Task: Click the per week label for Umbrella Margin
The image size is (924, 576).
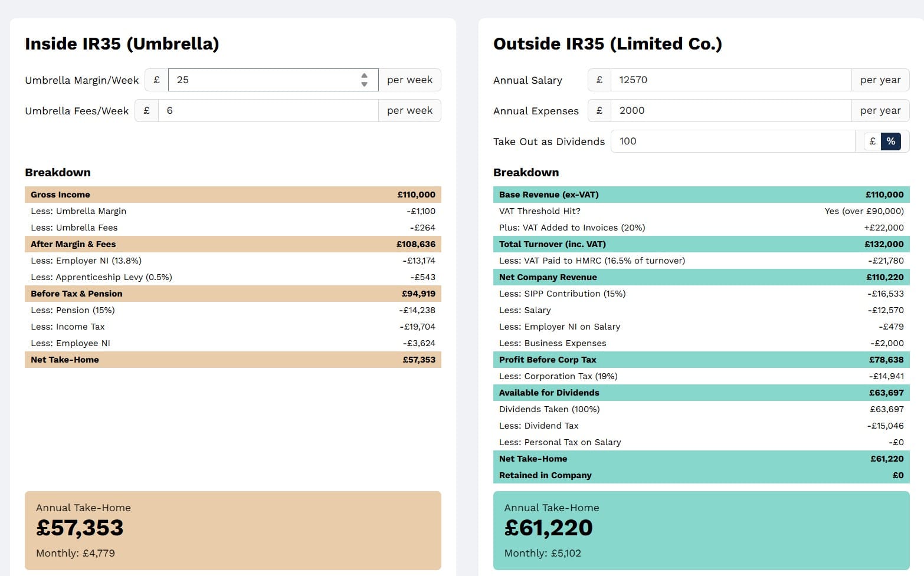Action: click(x=409, y=80)
